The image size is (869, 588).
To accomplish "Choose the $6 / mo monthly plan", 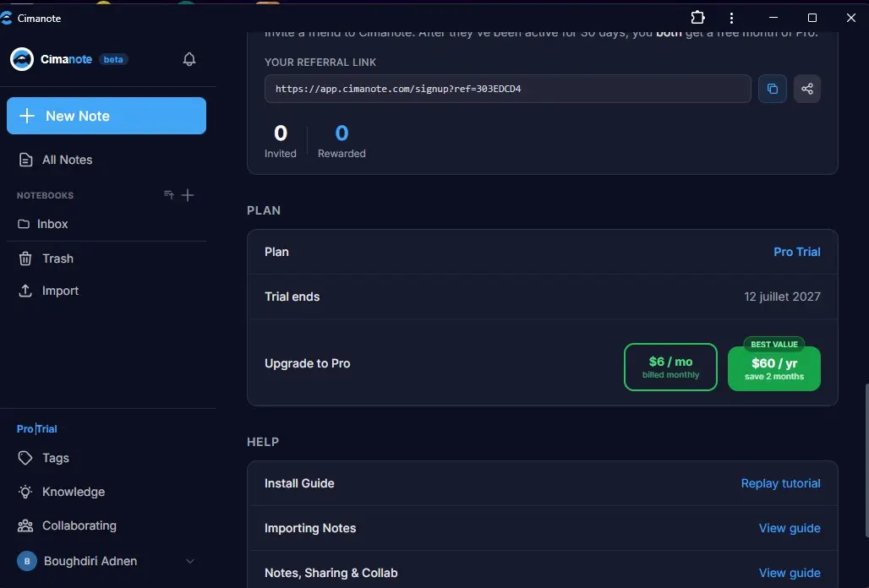I will click(x=670, y=367).
